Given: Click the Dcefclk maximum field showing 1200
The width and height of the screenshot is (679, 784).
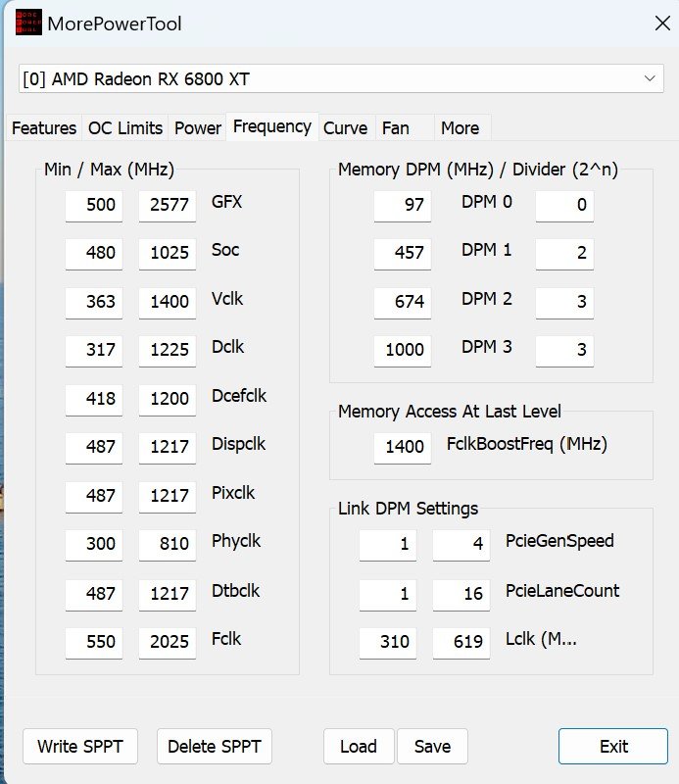Looking at the screenshot, I should (168, 399).
